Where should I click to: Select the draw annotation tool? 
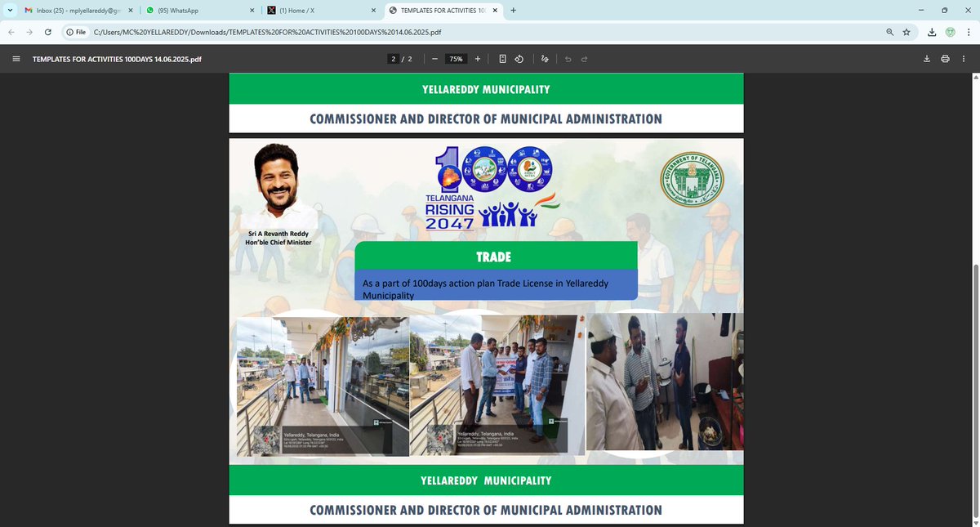545,59
